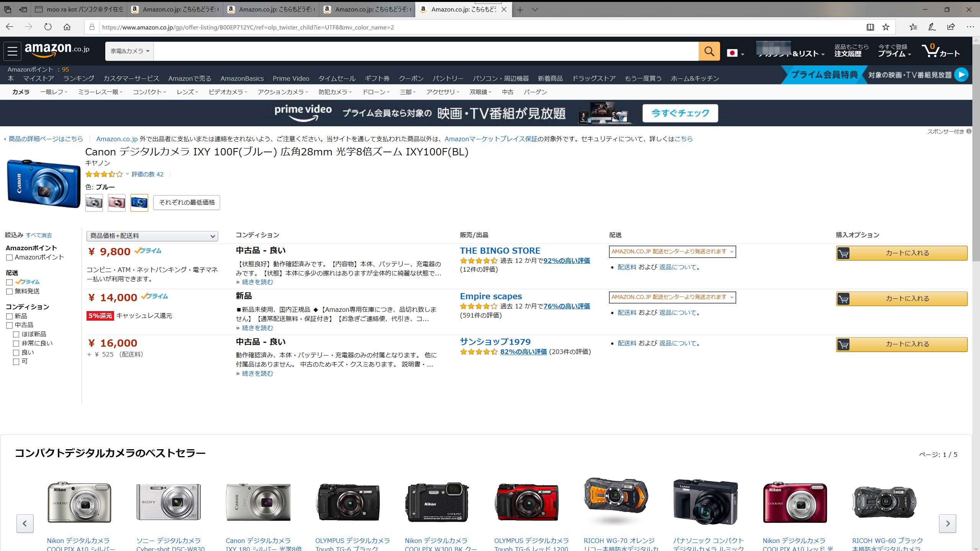Expand the rating breakdown chevron
The height and width of the screenshot is (551, 980).
(x=127, y=174)
